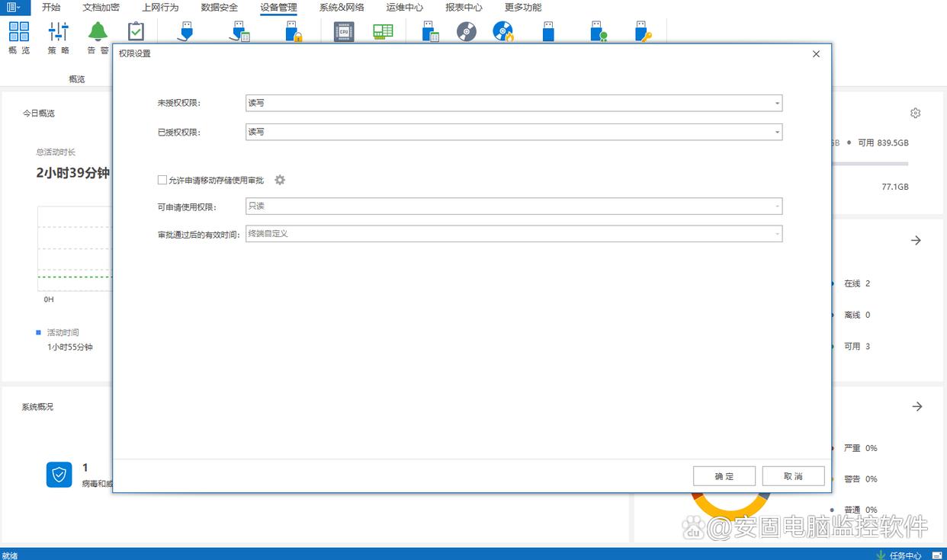Open the 可申请使用权限 dropdown
Screen dimensions: 947x560
(x=514, y=206)
